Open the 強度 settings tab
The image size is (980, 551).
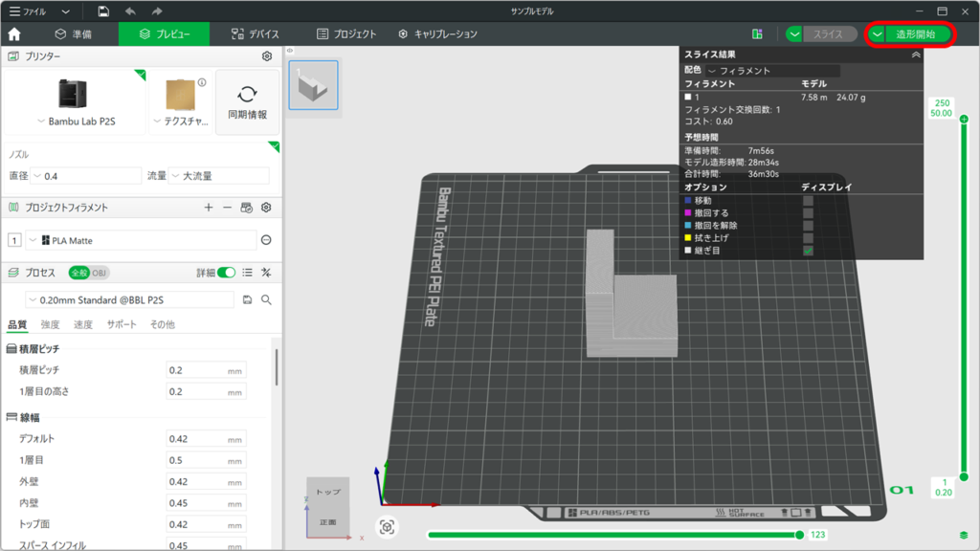50,325
